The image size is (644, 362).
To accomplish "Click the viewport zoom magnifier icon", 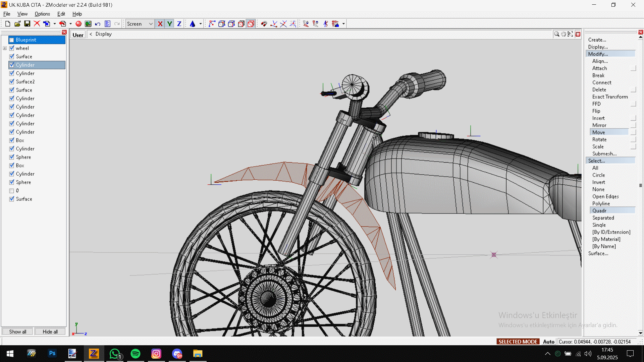I will (556, 34).
